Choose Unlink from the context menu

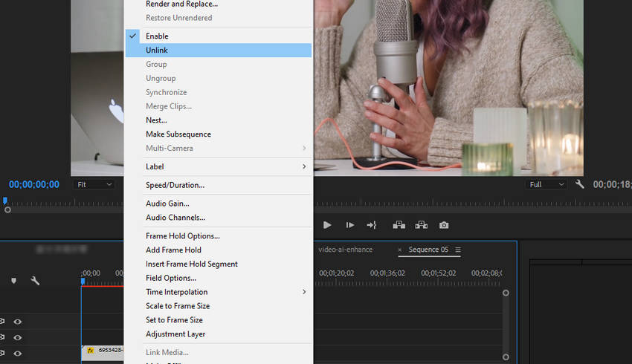(x=219, y=50)
